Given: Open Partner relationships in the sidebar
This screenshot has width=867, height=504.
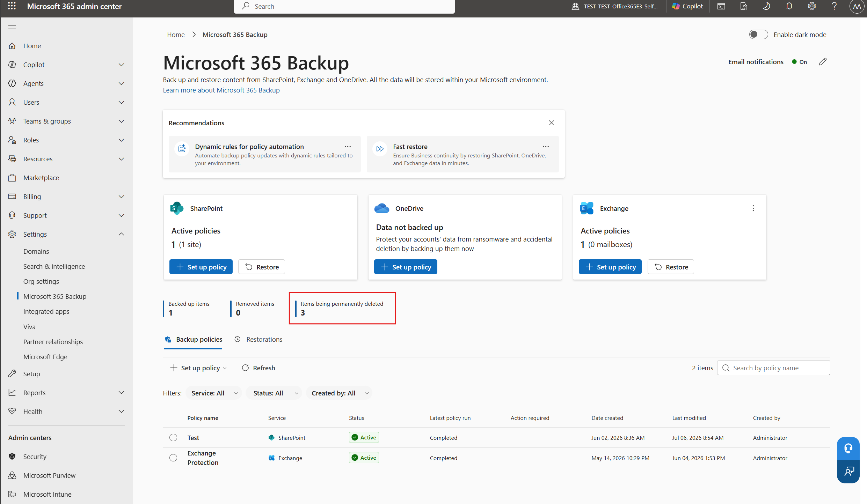Looking at the screenshot, I should (53, 342).
